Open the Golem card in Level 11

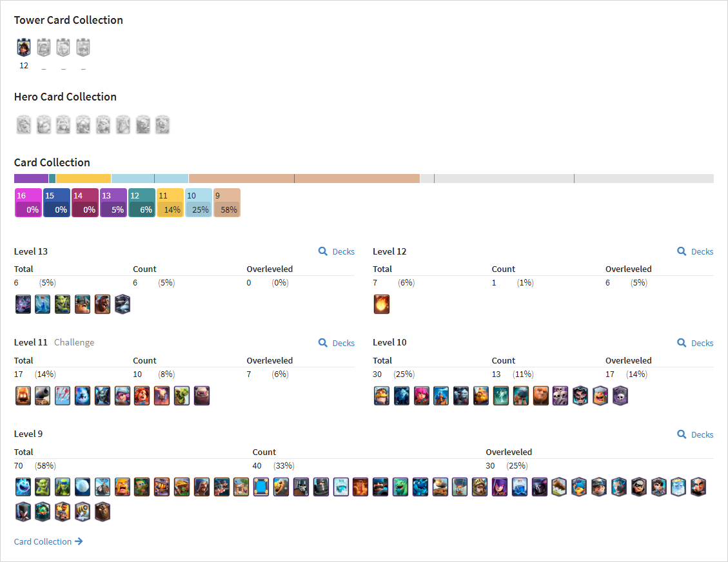pos(202,396)
